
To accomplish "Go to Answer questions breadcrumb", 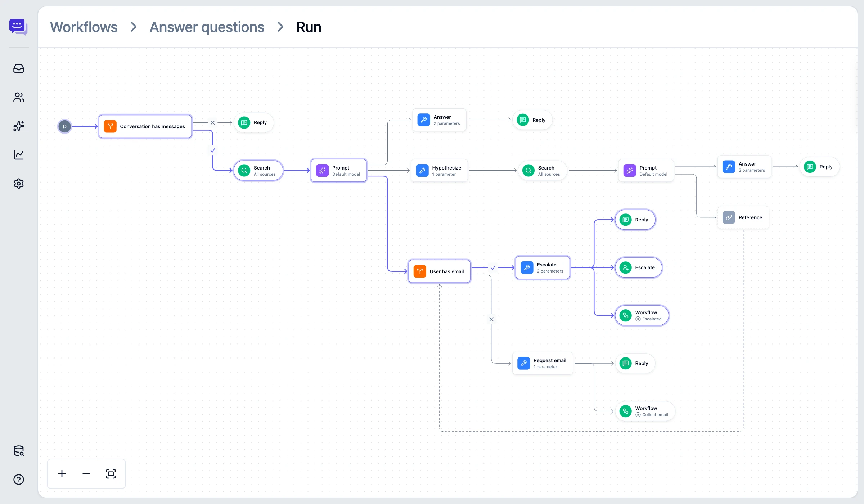I will tap(207, 27).
